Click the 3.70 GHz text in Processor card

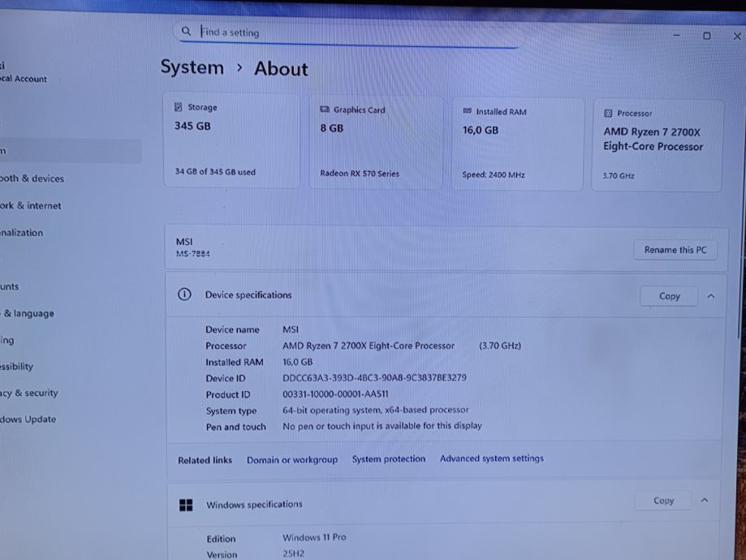(618, 176)
